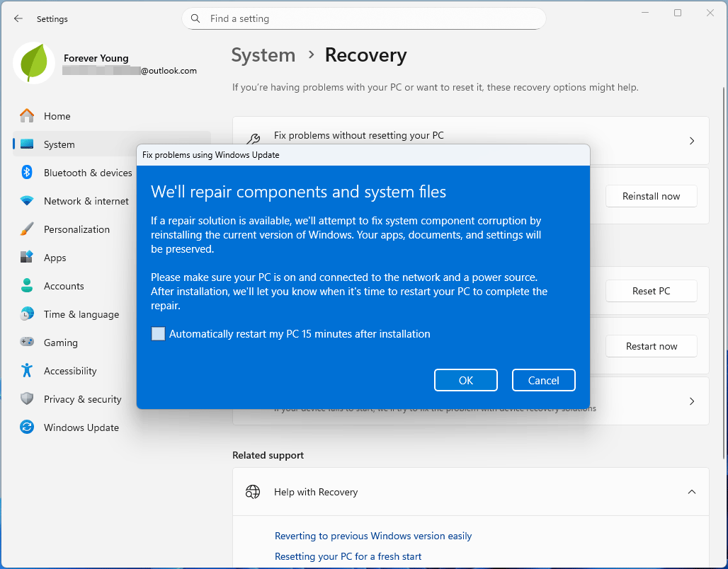
Task: Click the back arrow in Settings
Action: [18, 18]
